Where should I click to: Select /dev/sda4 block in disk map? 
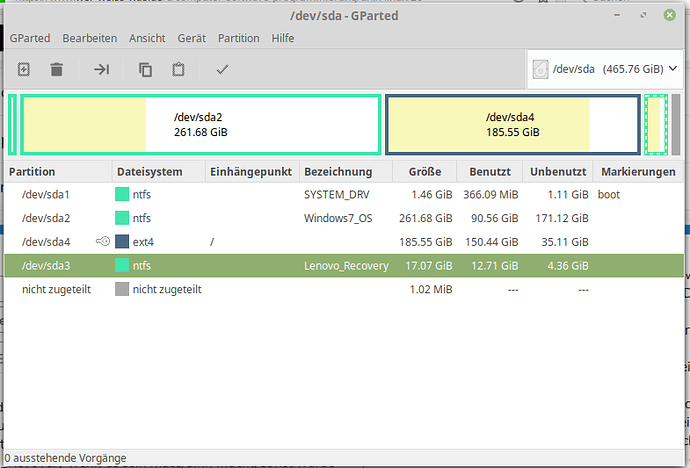click(513, 124)
